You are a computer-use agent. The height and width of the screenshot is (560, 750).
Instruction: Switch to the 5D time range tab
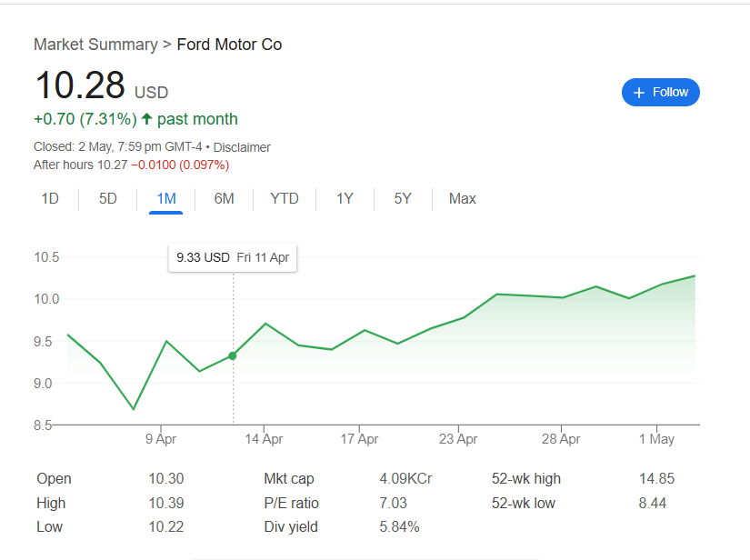[107, 198]
